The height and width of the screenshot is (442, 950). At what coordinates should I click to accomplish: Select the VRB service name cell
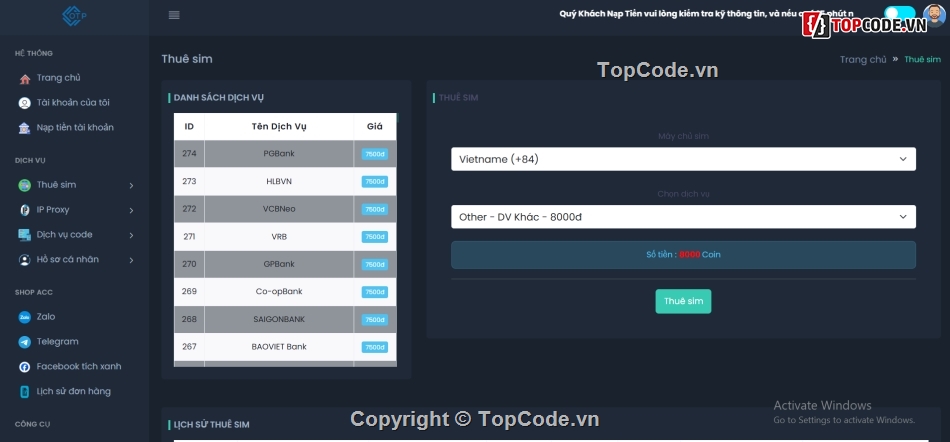pyautogui.click(x=279, y=237)
